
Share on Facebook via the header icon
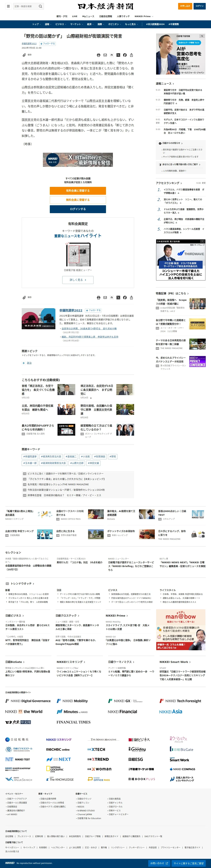(125, 55)
